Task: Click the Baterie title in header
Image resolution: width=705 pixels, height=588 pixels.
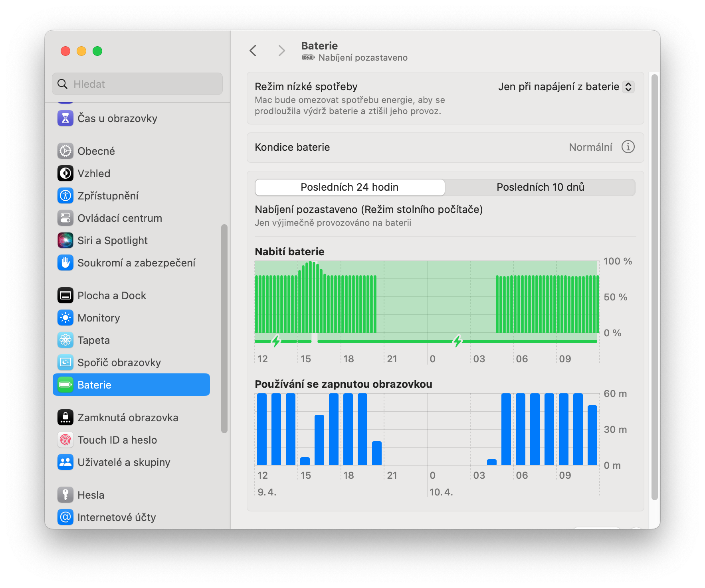Action: point(319,46)
